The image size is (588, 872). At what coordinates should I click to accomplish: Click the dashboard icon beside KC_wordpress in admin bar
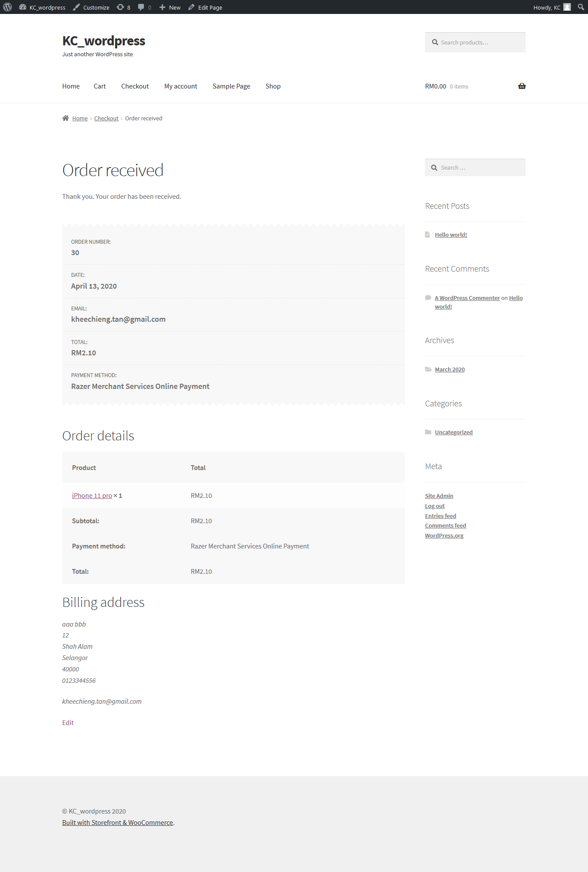(23, 7)
